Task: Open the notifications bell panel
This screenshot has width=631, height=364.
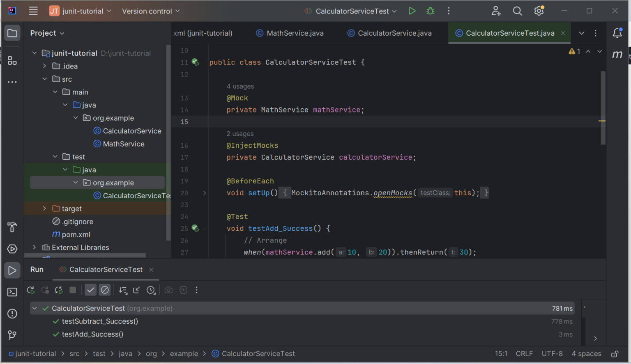Action: (617, 33)
